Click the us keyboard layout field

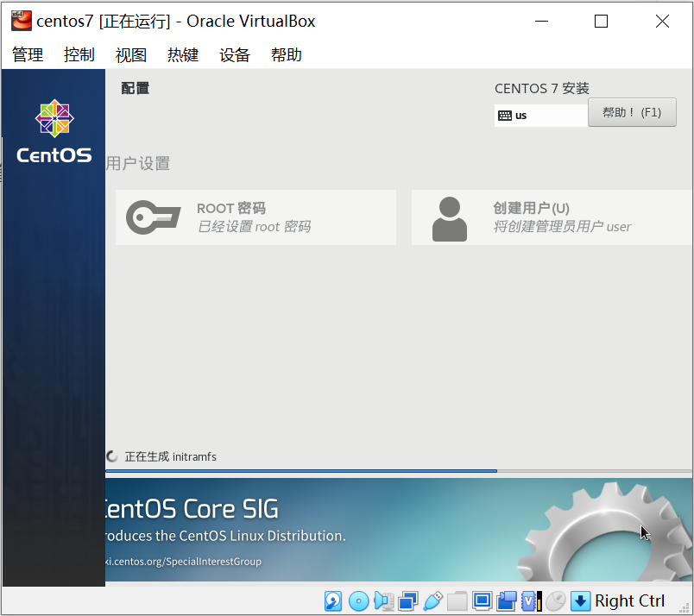pos(541,116)
